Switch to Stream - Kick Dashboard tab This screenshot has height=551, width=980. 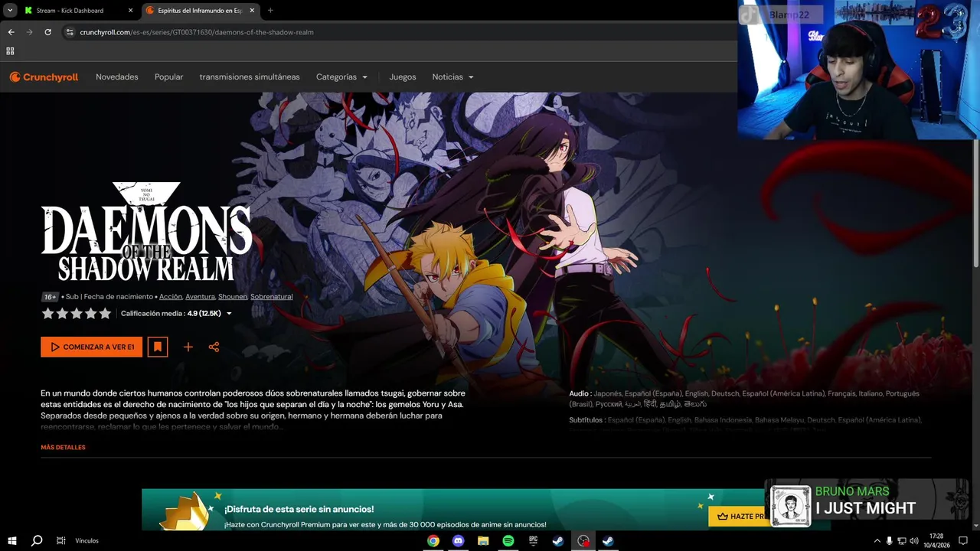pos(70,11)
